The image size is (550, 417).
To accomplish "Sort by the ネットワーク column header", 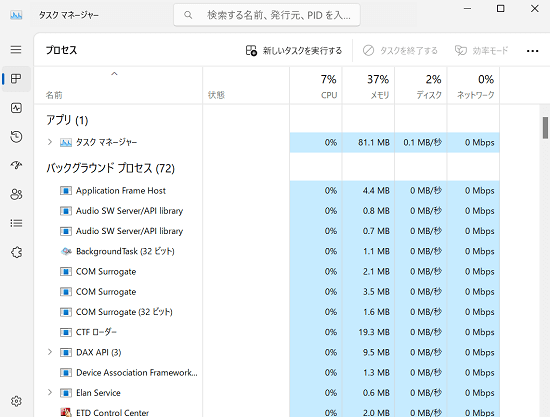I will 474,86.
